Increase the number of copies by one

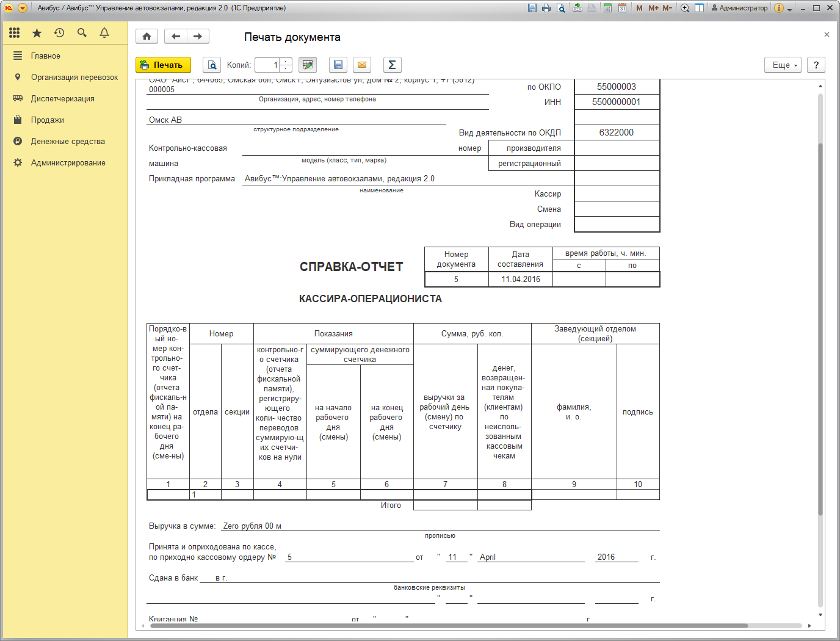[286, 62]
